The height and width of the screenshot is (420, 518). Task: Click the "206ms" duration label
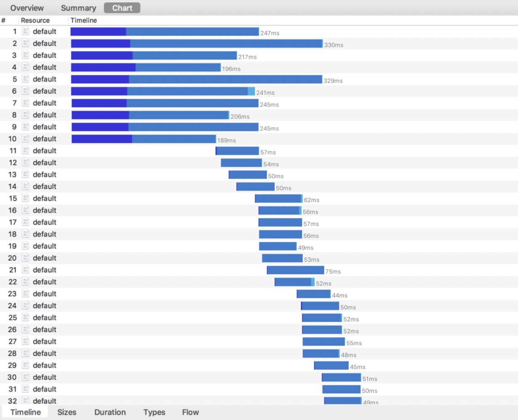tap(240, 116)
